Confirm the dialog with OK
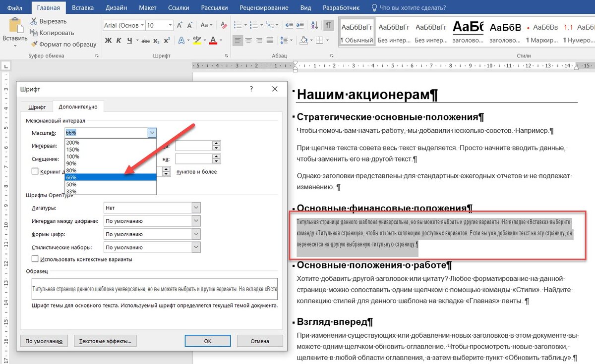595x364 pixels. pyautogui.click(x=208, y=341)
